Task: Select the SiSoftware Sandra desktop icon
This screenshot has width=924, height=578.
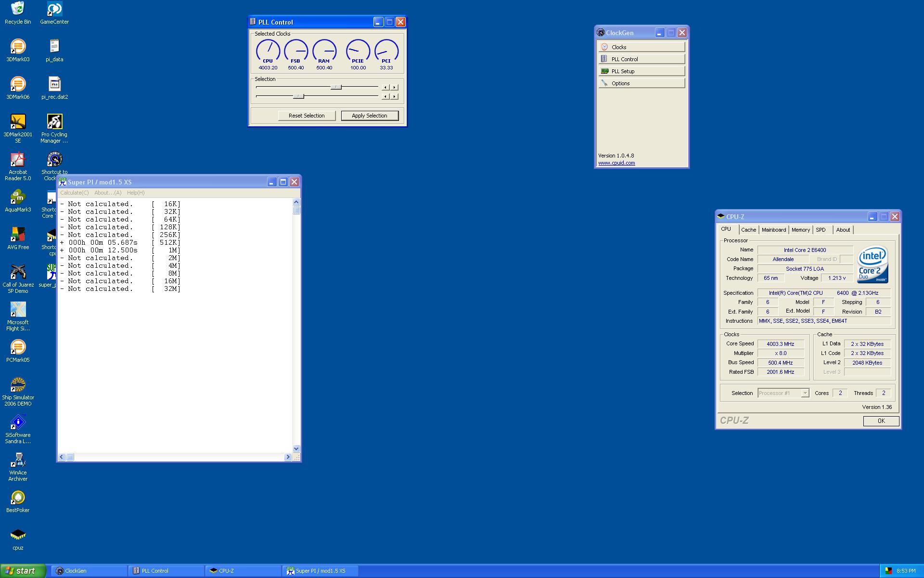Action: click(18, 429)
